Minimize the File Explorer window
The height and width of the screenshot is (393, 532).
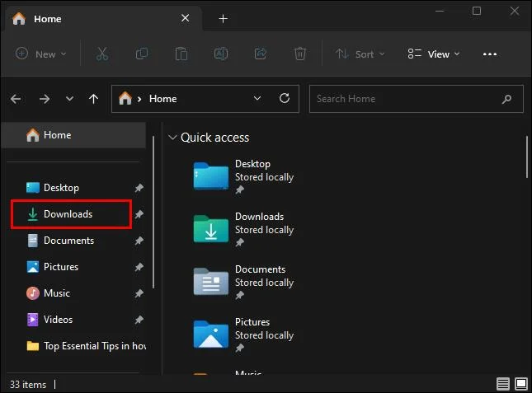point(440,12)
